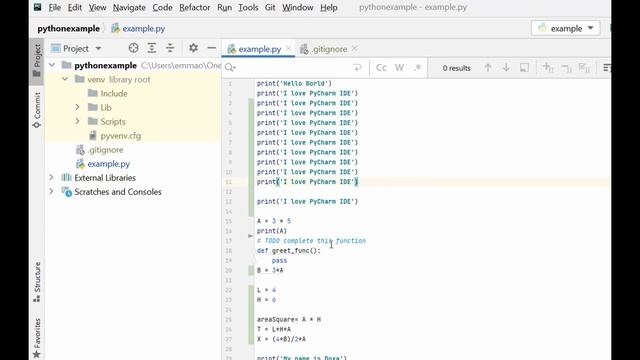This screenshot has width=640, height=360.
Task: Click the 'print('Hello World')' line
Action: [x=294, y=84]
